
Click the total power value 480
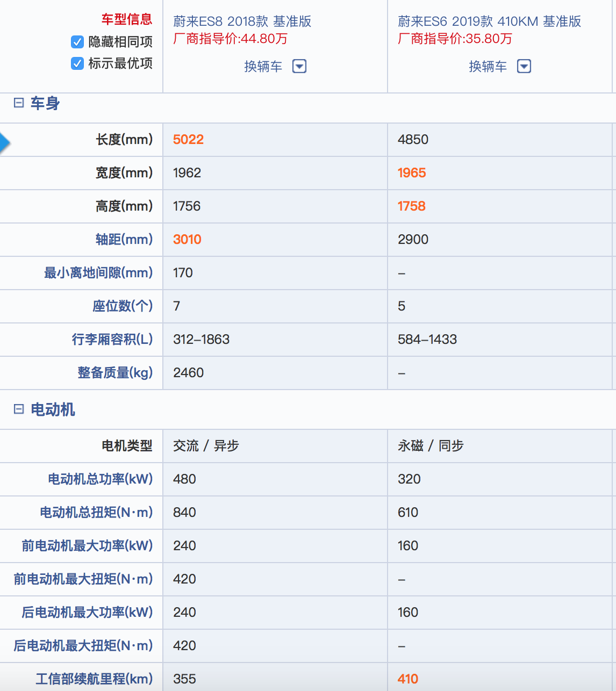tap(184, 479)
